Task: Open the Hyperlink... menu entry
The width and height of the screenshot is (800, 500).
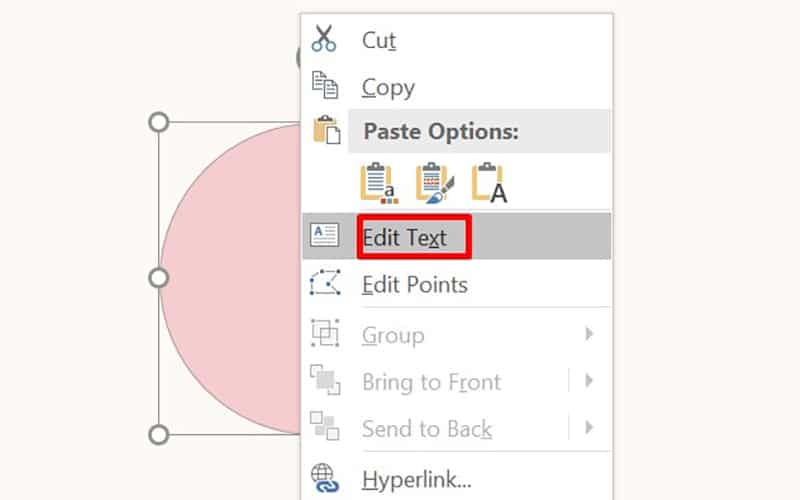Action: pos(416,479)
